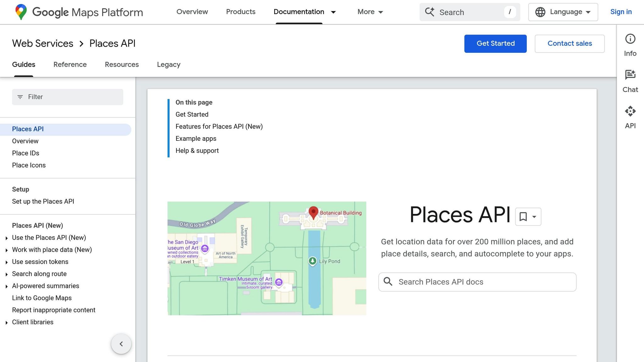Click the magnifier in Search Places API docs
This screenshot has width=644, height=362.
(388, 282)
